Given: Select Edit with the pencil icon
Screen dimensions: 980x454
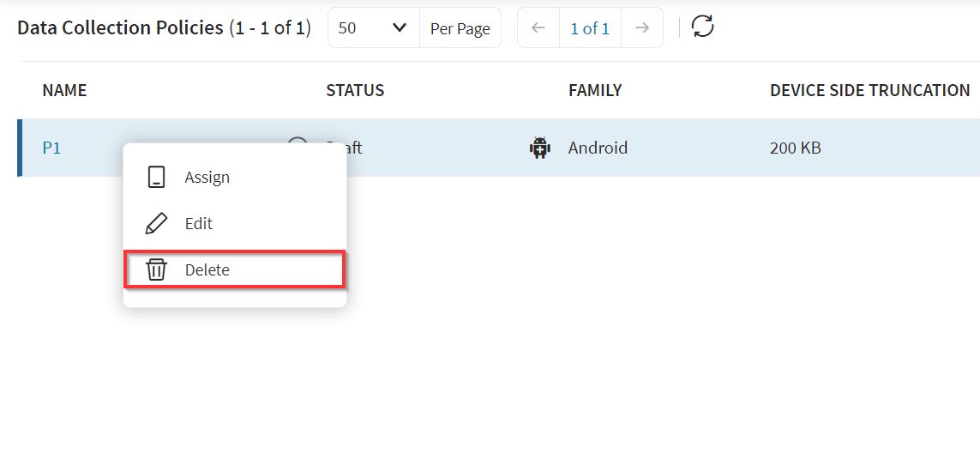Looking at the screenshot, I should (198, 223).
